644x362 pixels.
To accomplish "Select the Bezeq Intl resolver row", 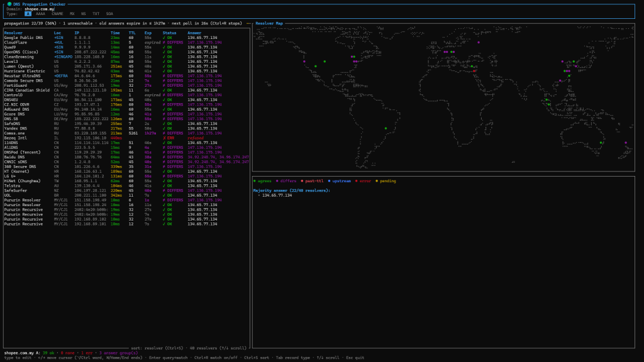I will pyautogui.click(x=126, y=138).
